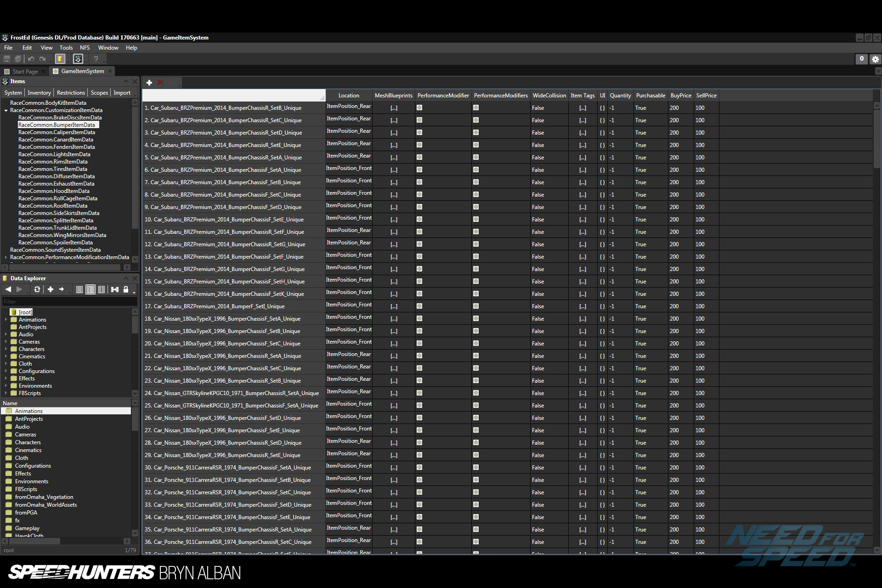Click the Data Explorer back arrow
This screenshot has height=588, width=882.
tap(8, 289)
